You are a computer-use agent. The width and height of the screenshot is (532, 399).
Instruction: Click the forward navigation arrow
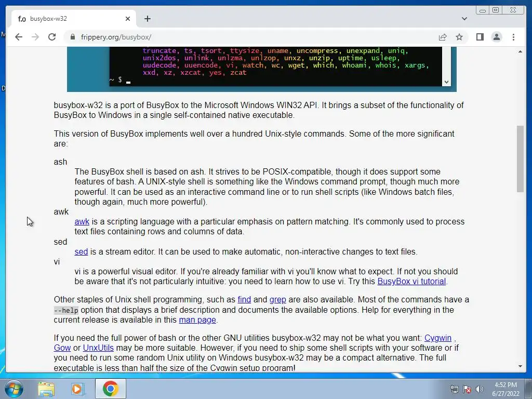tap(35, 37)
